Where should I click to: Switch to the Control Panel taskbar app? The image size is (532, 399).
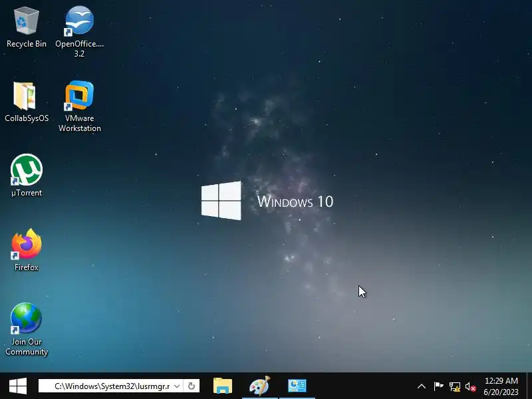click(297, 386)
